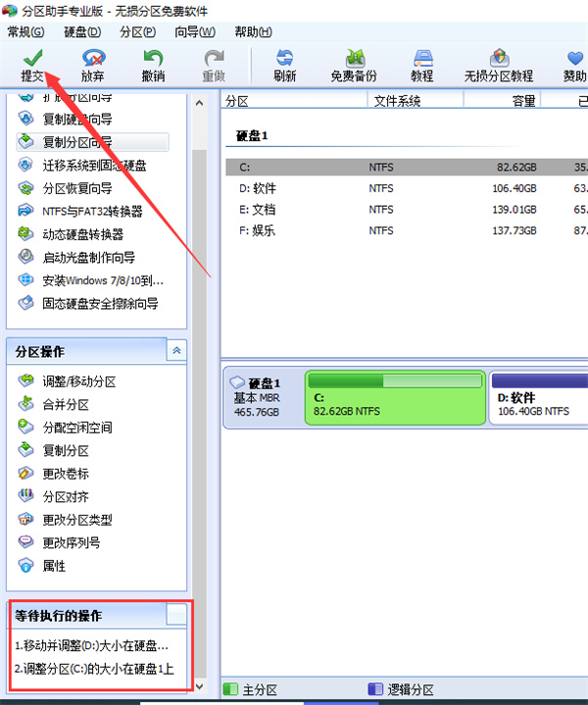Open NTFS与FAT32转换器 tool
Screen dimensions: 588x705
92,211
